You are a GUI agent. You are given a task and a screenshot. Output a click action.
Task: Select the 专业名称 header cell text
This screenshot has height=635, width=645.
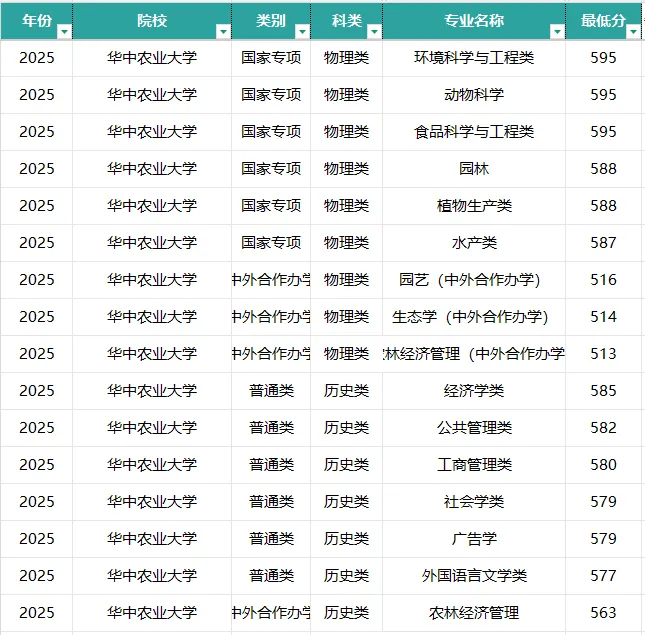(x=474, y=21)
